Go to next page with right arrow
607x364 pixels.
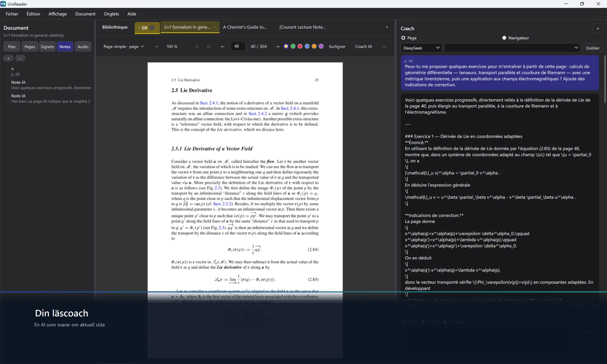coord(277,47)
